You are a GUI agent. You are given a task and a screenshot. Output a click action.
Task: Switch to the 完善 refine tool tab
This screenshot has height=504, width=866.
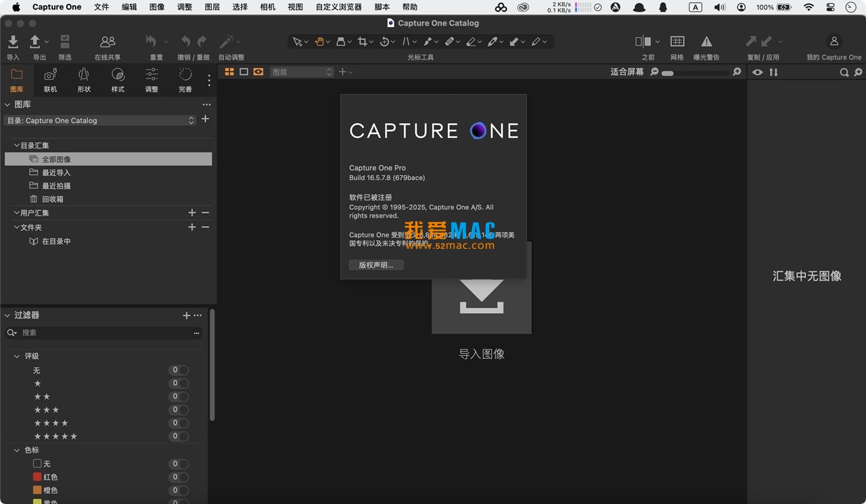point(185,80)
